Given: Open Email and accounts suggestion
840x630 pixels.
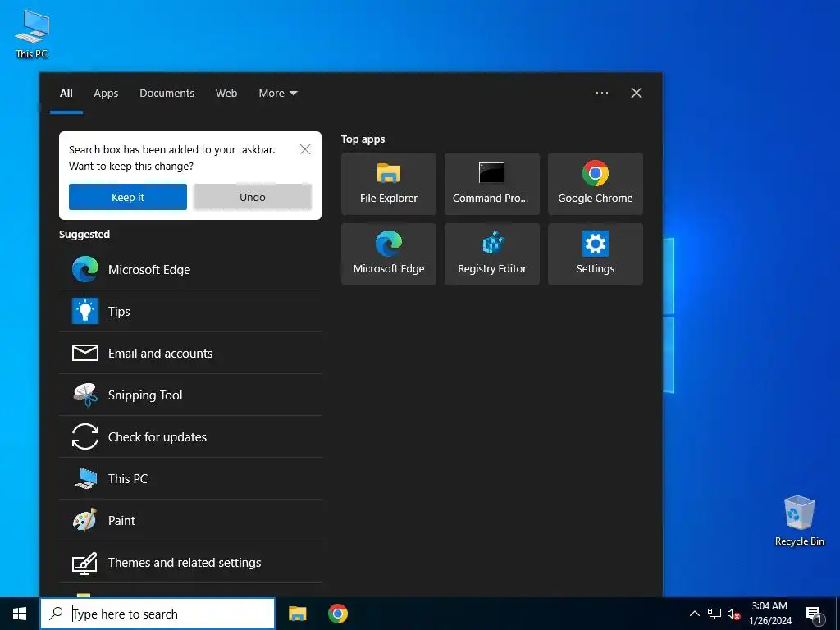Looking at the screenshot, I should coord(190,353).
